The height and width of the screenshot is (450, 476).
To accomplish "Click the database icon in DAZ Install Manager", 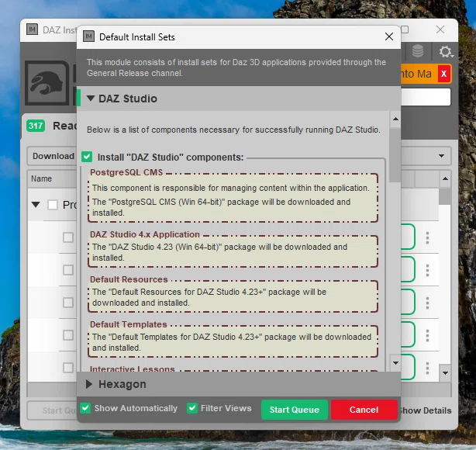I will [x=418, y=51].
